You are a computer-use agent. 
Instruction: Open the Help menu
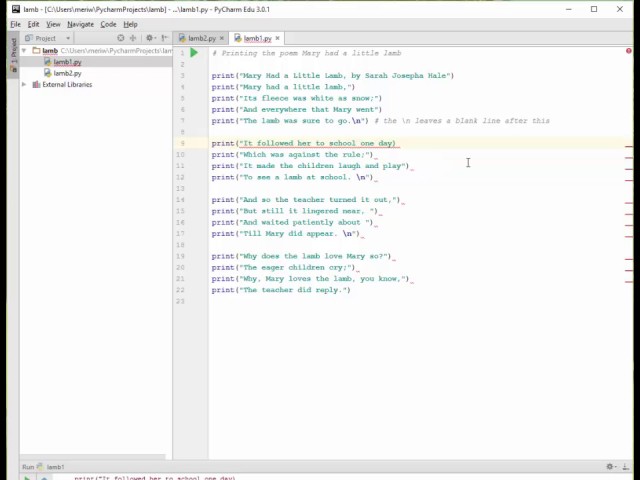(130, 24)
